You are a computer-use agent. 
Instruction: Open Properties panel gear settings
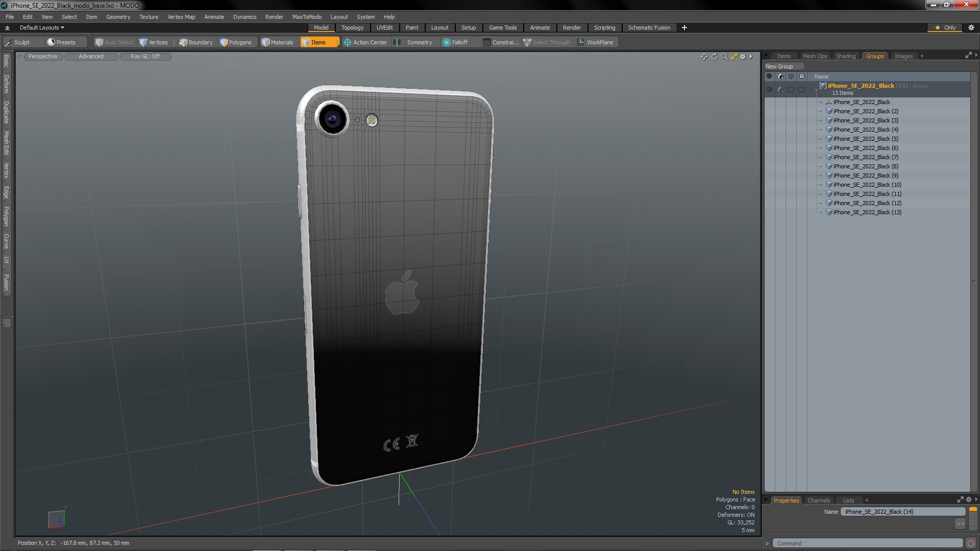click(969, 500)
